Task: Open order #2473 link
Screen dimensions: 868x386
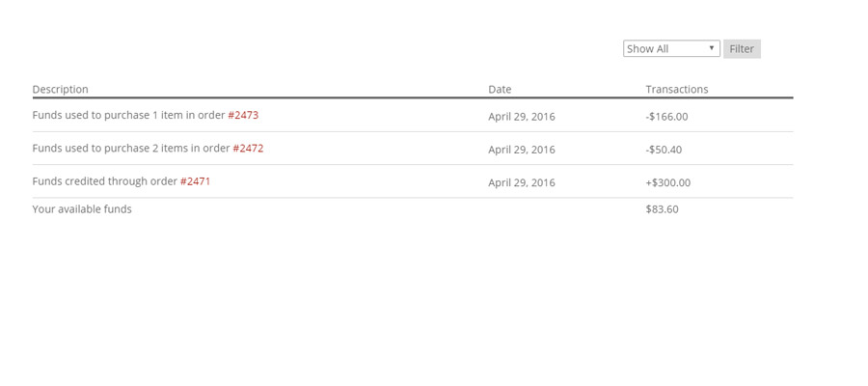Action: [x=243, y=115]
